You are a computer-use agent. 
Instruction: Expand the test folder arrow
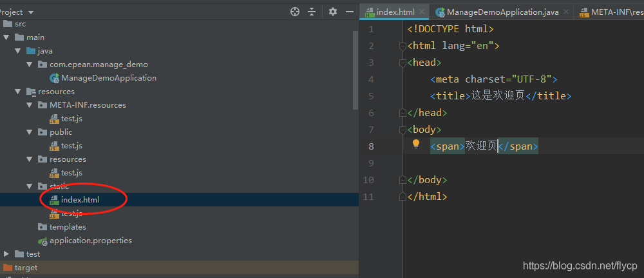(x=6, y=254)
